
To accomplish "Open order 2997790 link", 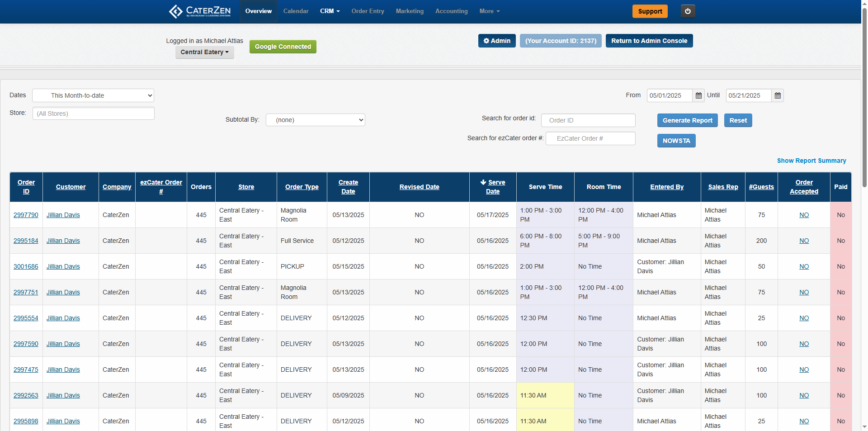I will click(26, 215).
